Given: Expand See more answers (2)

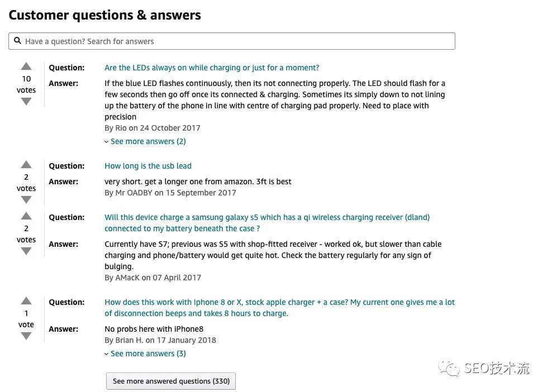Looking at the screenshot, I should click(148, 141).
